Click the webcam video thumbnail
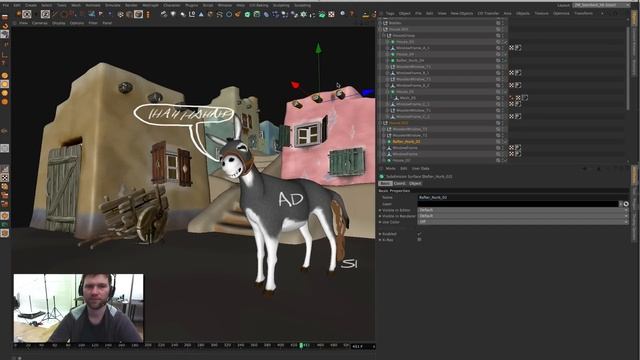 pyautogui.click(x=78, y=308)
